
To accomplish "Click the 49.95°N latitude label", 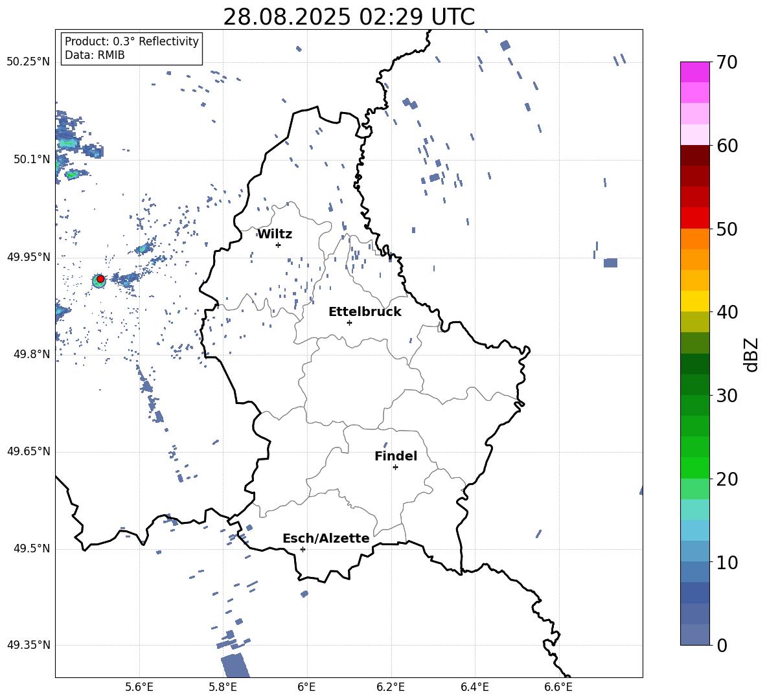I will pos(29,256).
